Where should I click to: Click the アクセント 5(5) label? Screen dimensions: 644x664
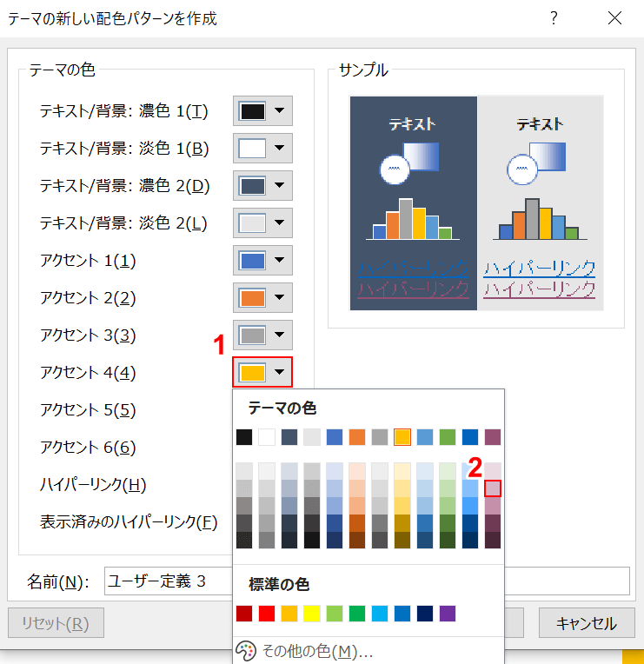click(88, 410)
